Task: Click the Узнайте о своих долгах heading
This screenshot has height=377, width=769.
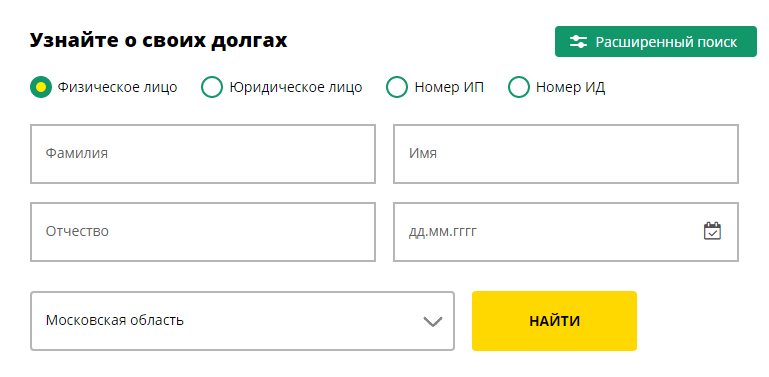Action: tap(158, 40)
